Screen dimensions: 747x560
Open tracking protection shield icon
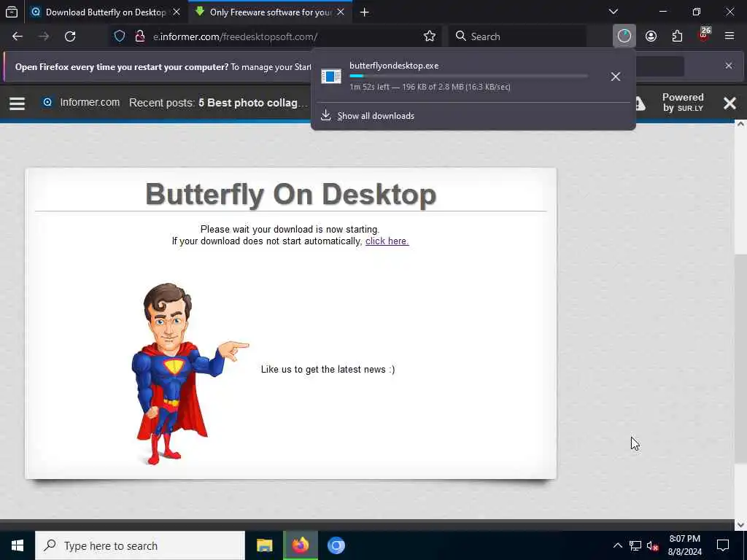[120, 36]
